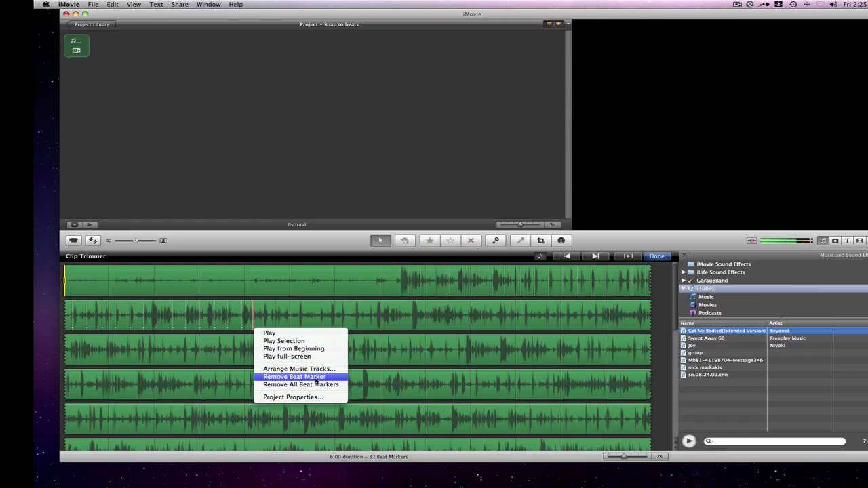Select the Podcasts library item
Screen dimensions: 868x488
point(705,313)
